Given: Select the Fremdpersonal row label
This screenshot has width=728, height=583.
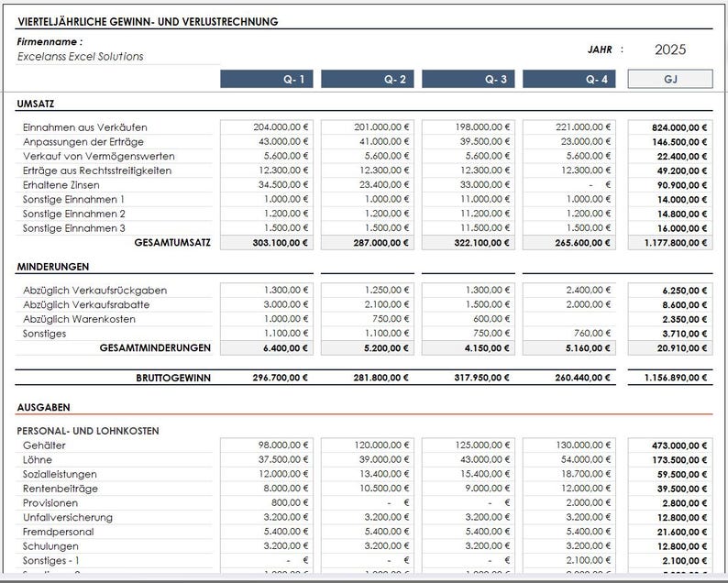Looking at the screenshot, I should [x=58, y=532].
